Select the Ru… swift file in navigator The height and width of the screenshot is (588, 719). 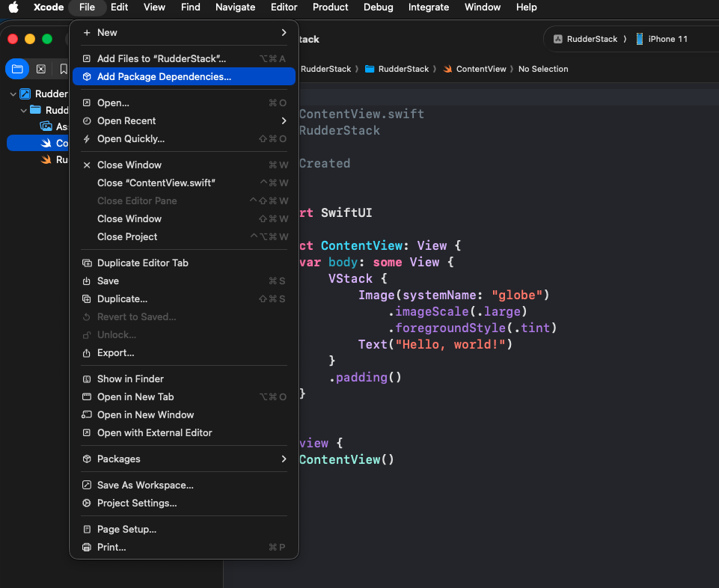(x=54, y=159)
